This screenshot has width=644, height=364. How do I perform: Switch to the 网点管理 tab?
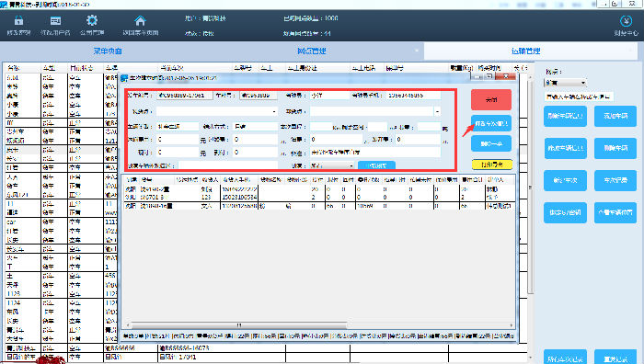pos(311,51)
